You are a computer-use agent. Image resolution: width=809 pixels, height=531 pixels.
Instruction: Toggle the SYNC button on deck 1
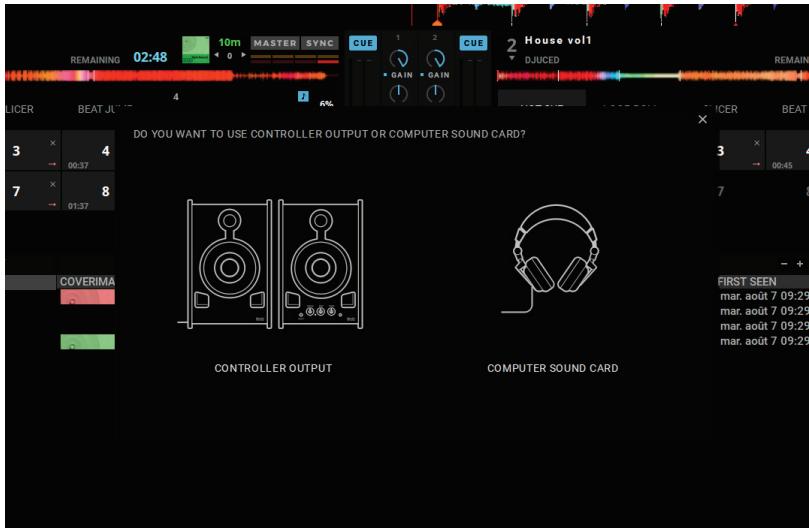(x=320, y=43)
